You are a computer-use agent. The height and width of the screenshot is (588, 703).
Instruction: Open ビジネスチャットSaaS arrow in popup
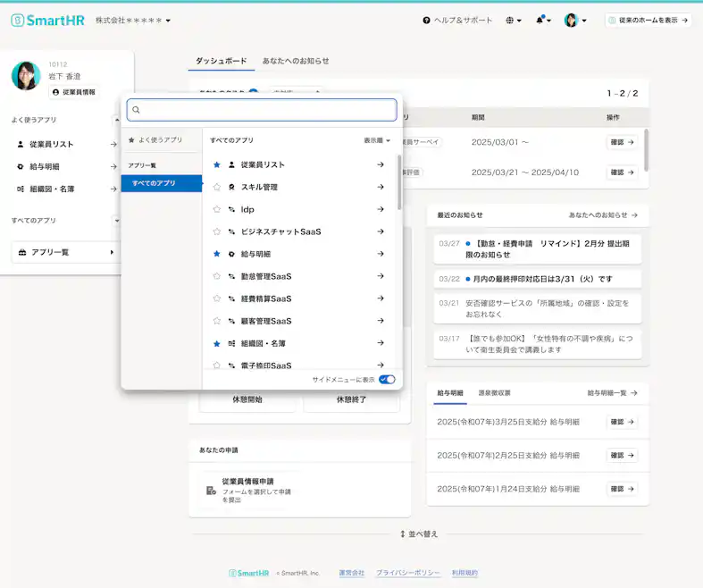point(381,231)
